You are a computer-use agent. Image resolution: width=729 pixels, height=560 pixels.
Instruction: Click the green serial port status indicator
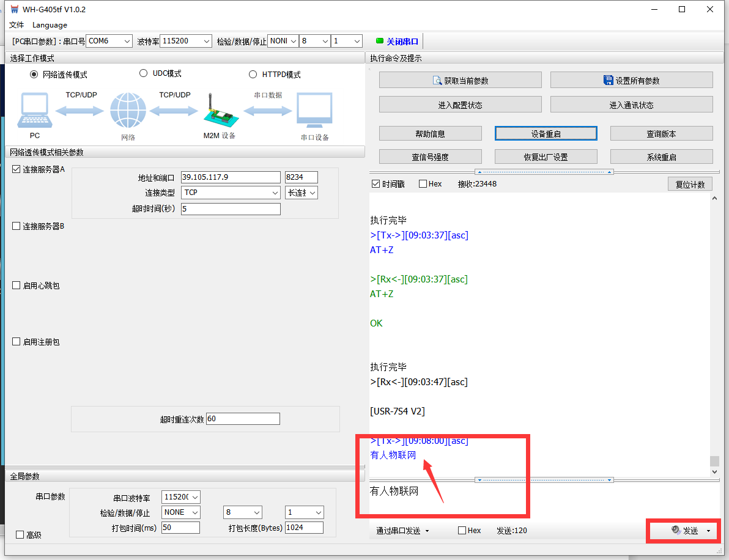(379, 41)
